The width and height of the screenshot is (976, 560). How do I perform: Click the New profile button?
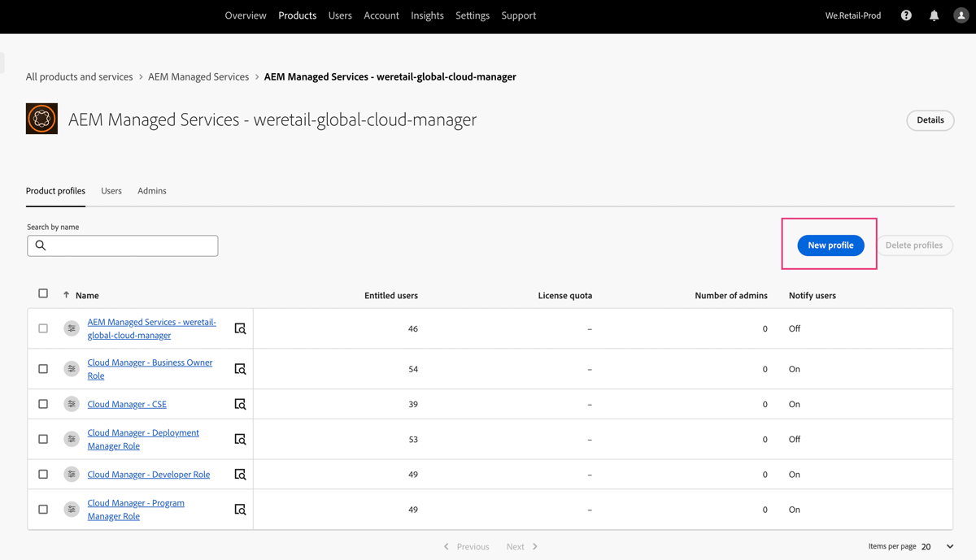click(x=830, y=245)
